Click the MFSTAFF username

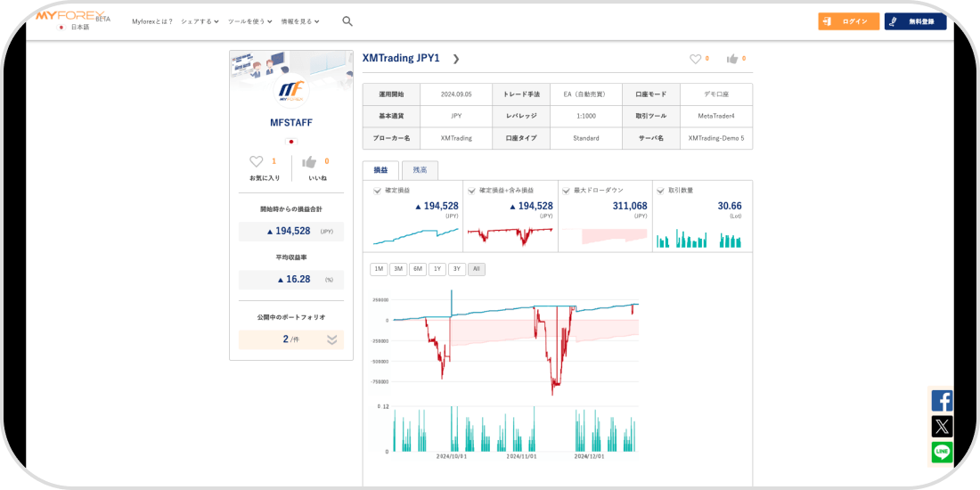[x=291, y=123]
